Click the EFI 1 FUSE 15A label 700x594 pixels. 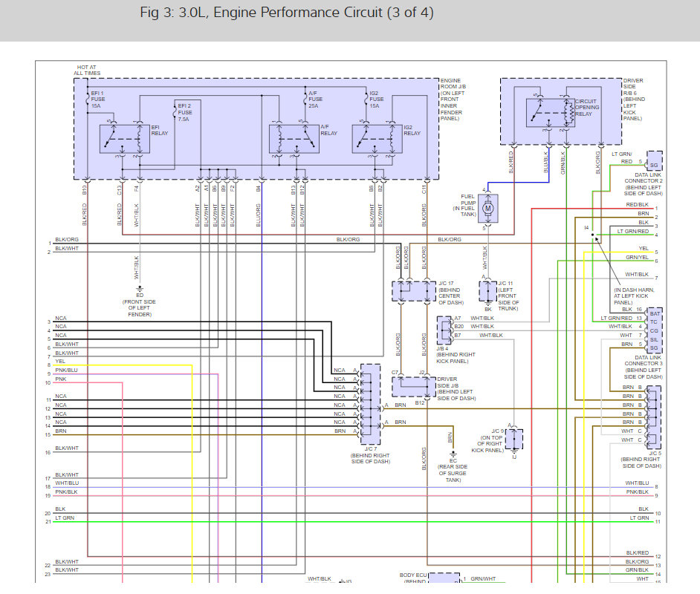tap(98, 99)
